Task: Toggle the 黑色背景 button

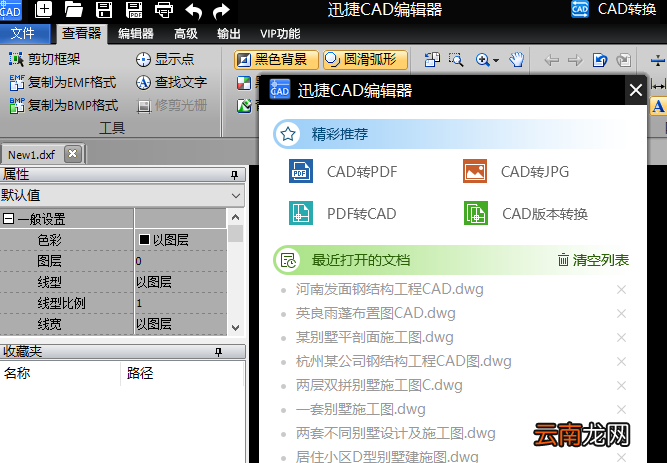Action: pyautogui.click(x=276, y=60)
